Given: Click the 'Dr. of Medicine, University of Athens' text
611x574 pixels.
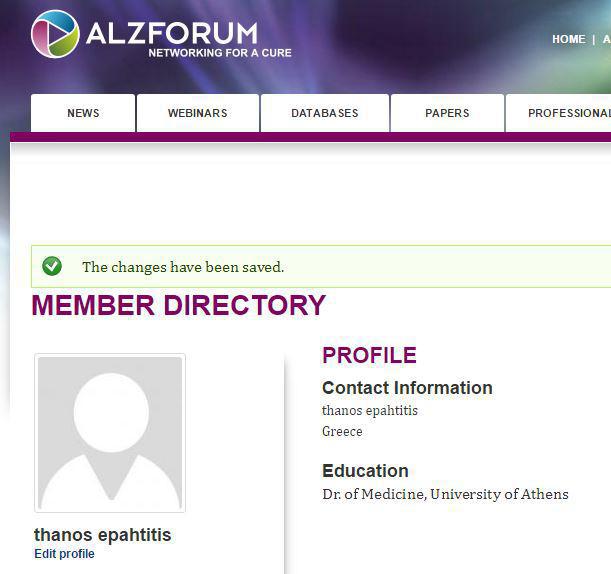Looking at the screenshot, I should click(x=445, y=494).
